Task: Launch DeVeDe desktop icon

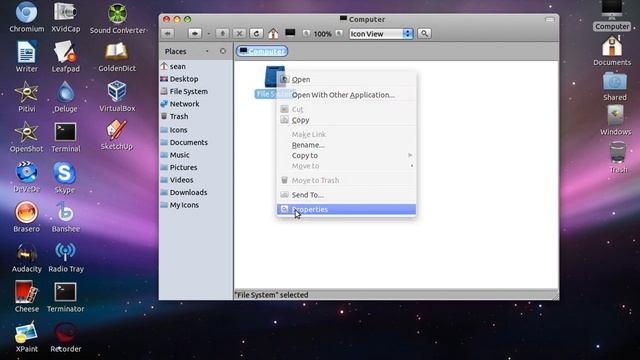Action: (27, 177)
